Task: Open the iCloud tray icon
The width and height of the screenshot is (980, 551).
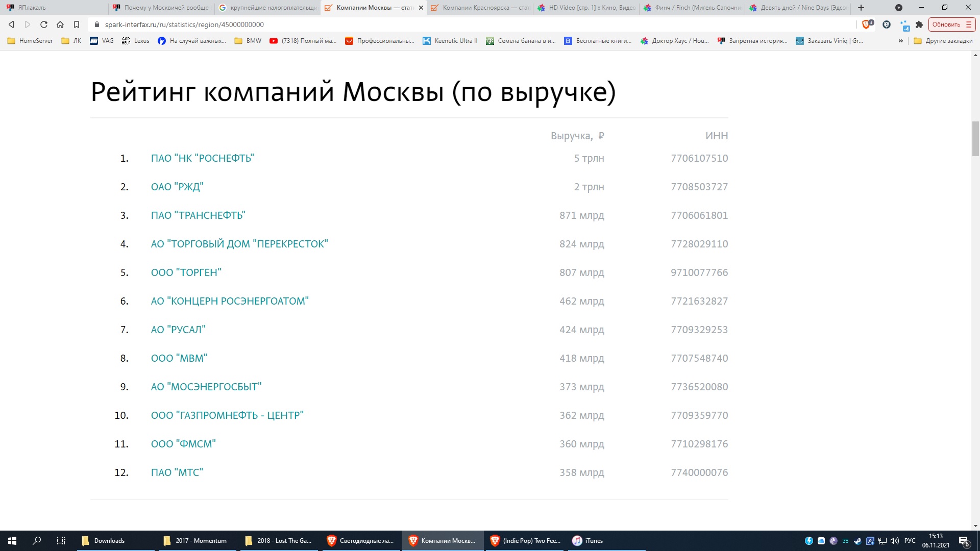Action: 821,541
